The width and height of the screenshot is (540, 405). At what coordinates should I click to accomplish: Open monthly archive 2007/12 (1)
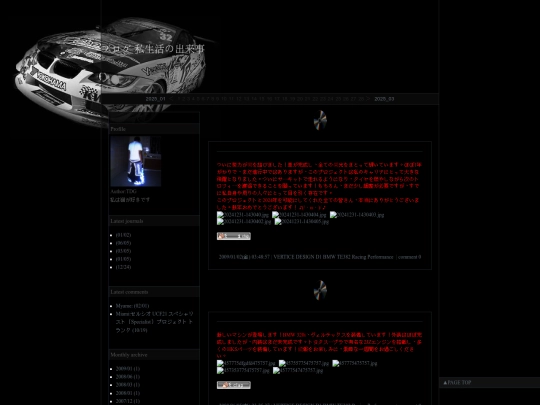[128, 401]
